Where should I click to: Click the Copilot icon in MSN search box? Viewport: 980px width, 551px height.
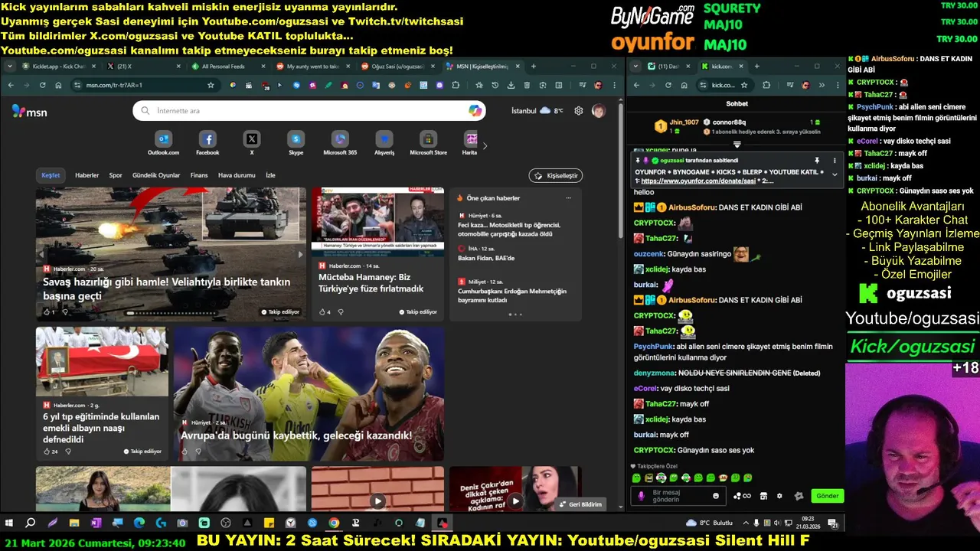coord(475,111)
